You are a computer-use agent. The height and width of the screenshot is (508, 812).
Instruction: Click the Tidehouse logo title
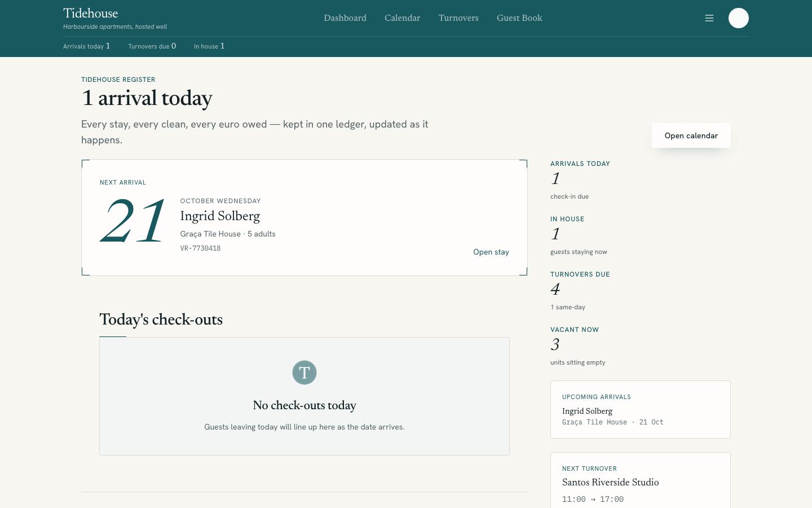(x=91, y=13)
